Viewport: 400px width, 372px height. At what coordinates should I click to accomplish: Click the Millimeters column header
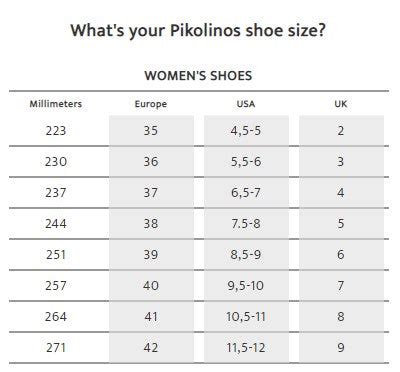[x=56, y=104]
